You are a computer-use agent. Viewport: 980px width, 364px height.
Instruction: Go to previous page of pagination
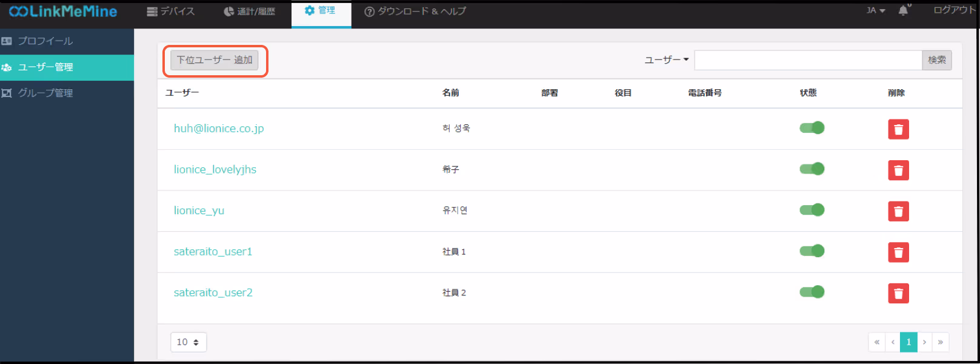(893, 342)
